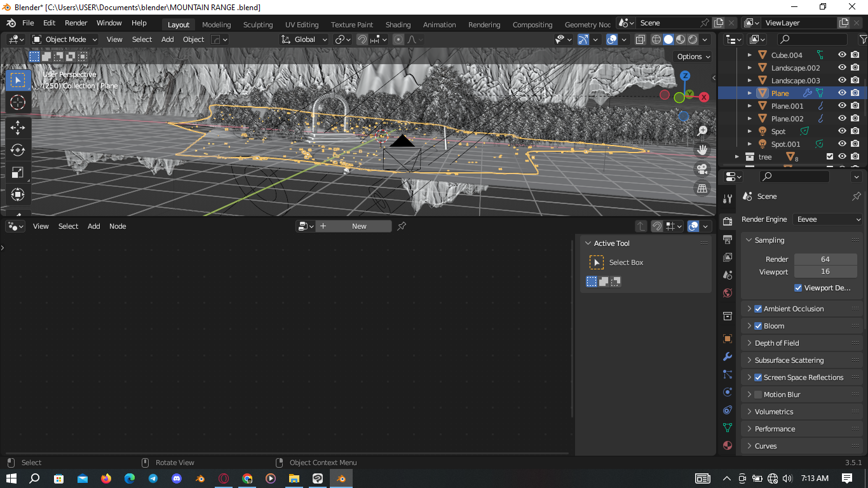868x488 pixels.
Task: Open the World properties tab
Action: click(x=728, y=293)
